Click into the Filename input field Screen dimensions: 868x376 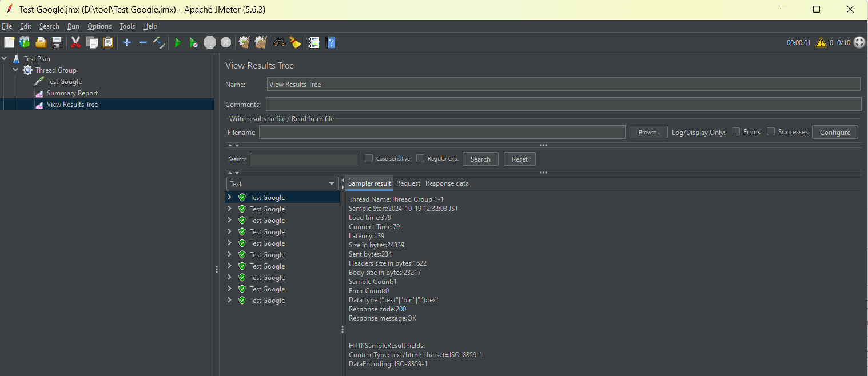pyautogui.click(x=441, y=132)
